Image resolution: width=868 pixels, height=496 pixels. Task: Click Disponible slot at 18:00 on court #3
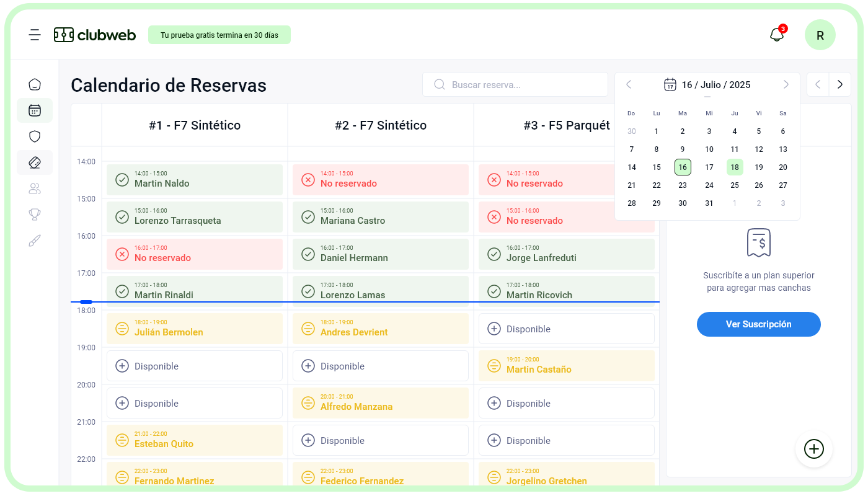coord(566,329)
